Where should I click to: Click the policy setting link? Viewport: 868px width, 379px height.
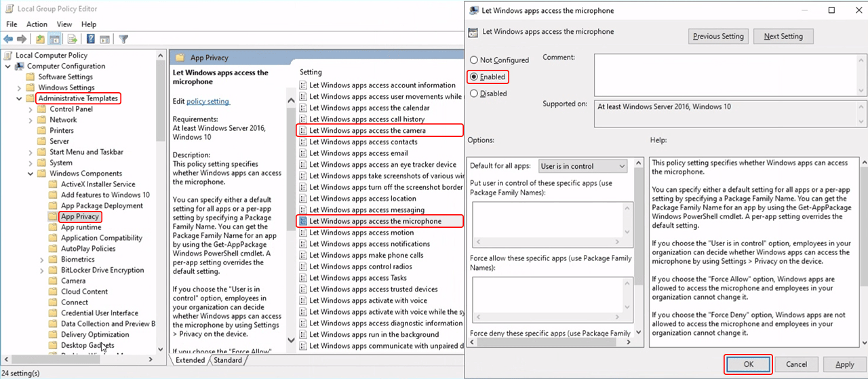pyautogui.click(x=208, y=102)
